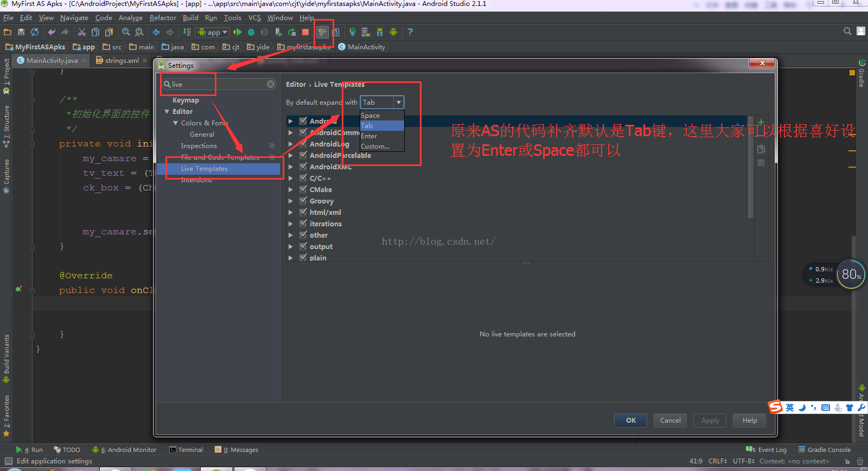
Task: Click the settings search input field
Action: pyautogui.click(x=219, y=84)
